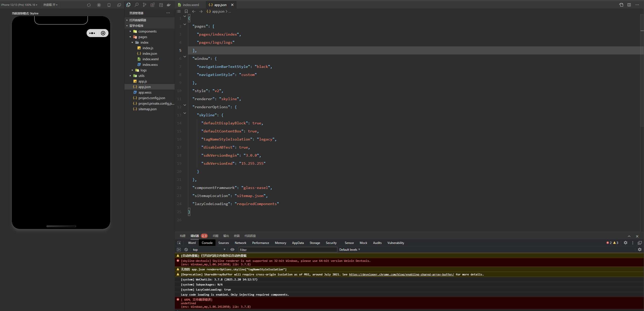Screen dimensions: 644x311
Task: Toggle the console eye live expression
Action: point(232,249)
